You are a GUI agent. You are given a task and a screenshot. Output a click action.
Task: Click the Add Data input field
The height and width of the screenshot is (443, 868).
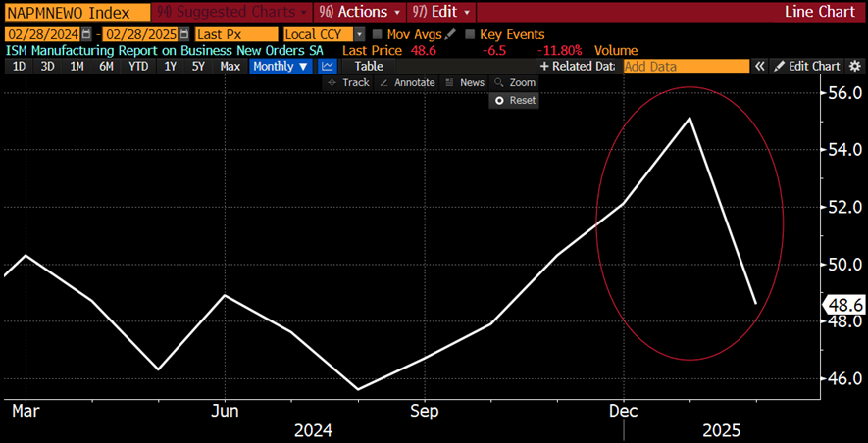point(685,67)
